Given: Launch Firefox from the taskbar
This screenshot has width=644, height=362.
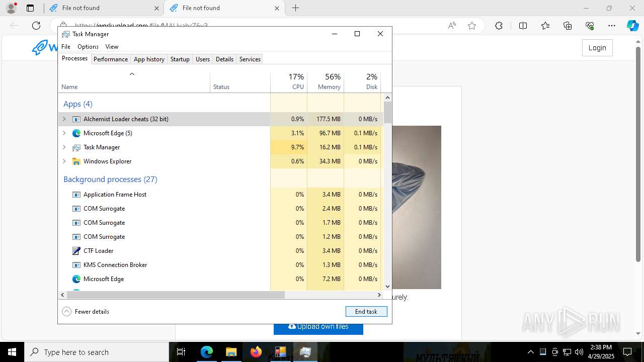Looking at the screenshot, I should (256, 352).
